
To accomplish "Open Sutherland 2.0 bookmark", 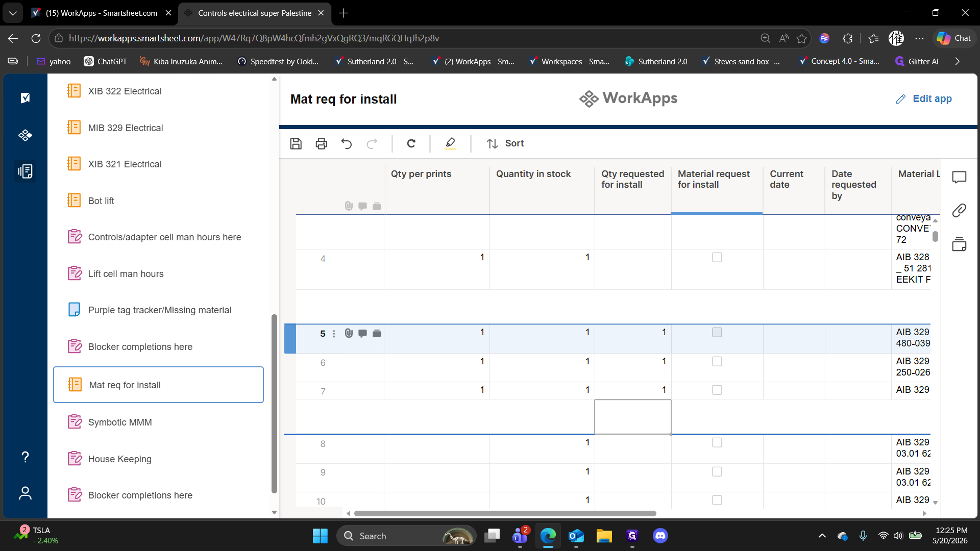I will 656,61.
